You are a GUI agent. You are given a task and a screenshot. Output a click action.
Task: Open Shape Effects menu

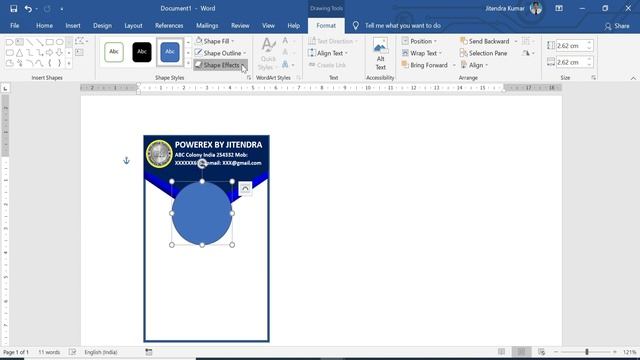(220, 65)
